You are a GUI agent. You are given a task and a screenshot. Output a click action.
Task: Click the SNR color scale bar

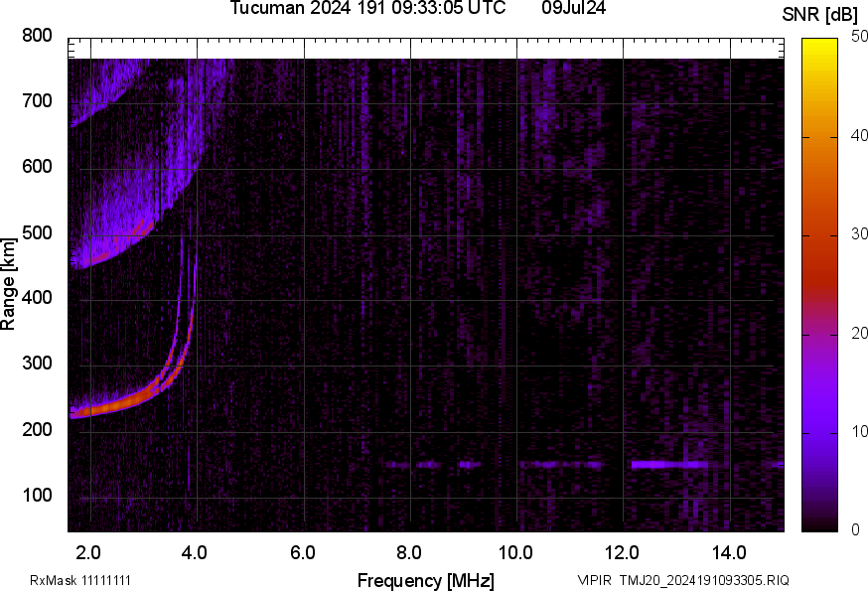[819, 285]
